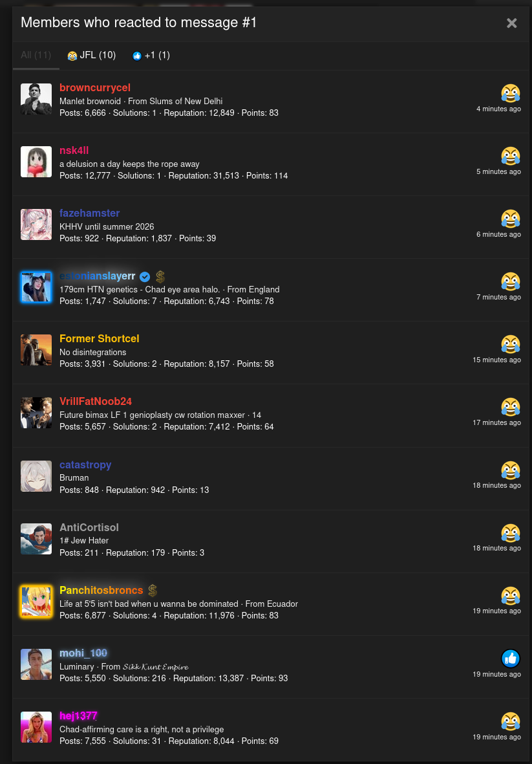Click hej1377's pink avatar thumbnail
Screen dimensions: 532x764
point(36,727)
